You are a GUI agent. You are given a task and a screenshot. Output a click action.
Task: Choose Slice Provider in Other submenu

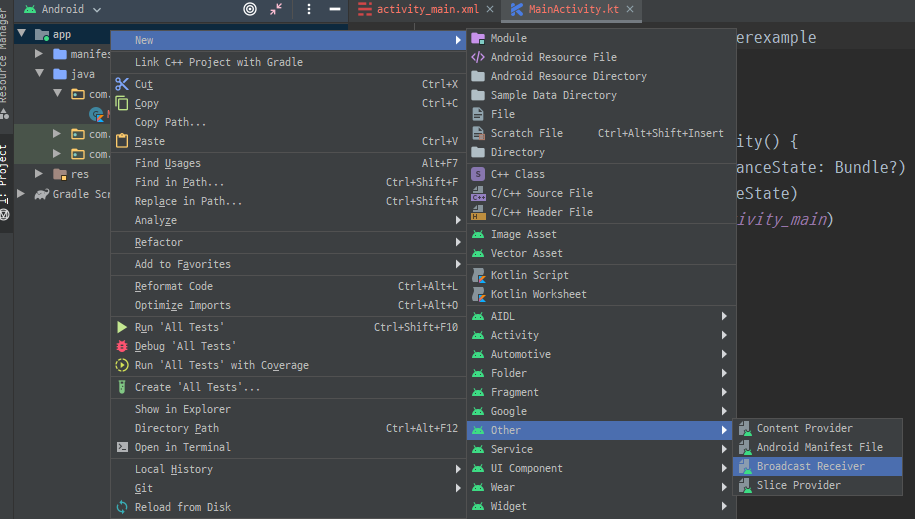[x=818, y=485]
